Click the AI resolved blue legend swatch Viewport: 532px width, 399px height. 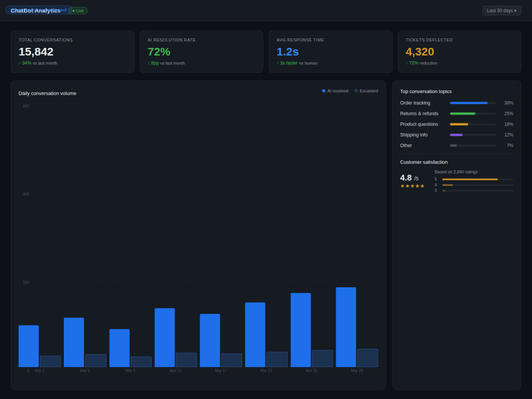(x=323, y=91)
